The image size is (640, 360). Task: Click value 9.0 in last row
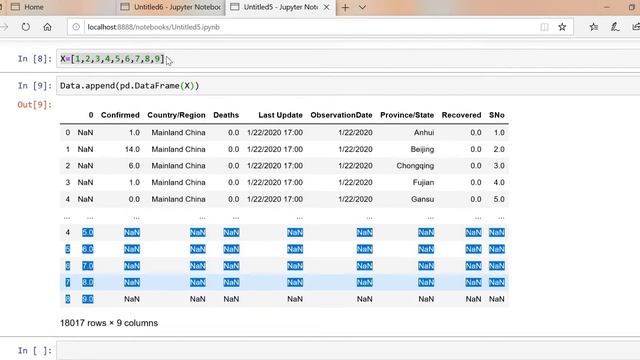click(88, 299)
